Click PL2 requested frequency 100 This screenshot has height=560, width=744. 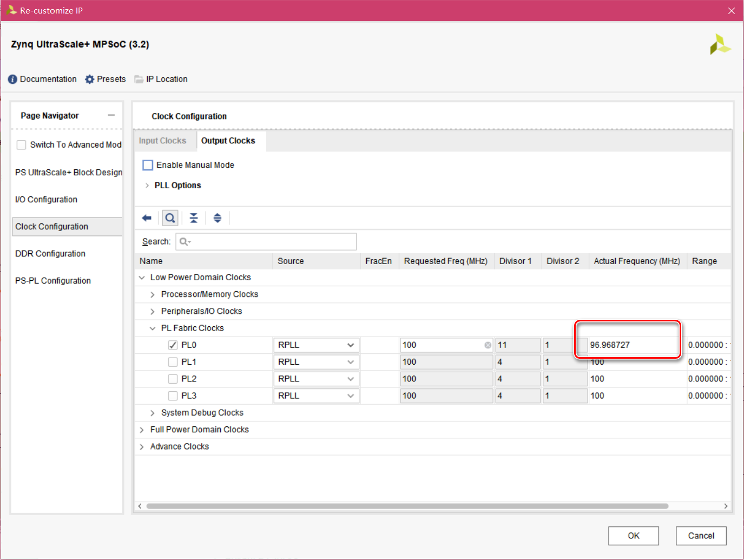pyautogui.click(x=446, y=379)
